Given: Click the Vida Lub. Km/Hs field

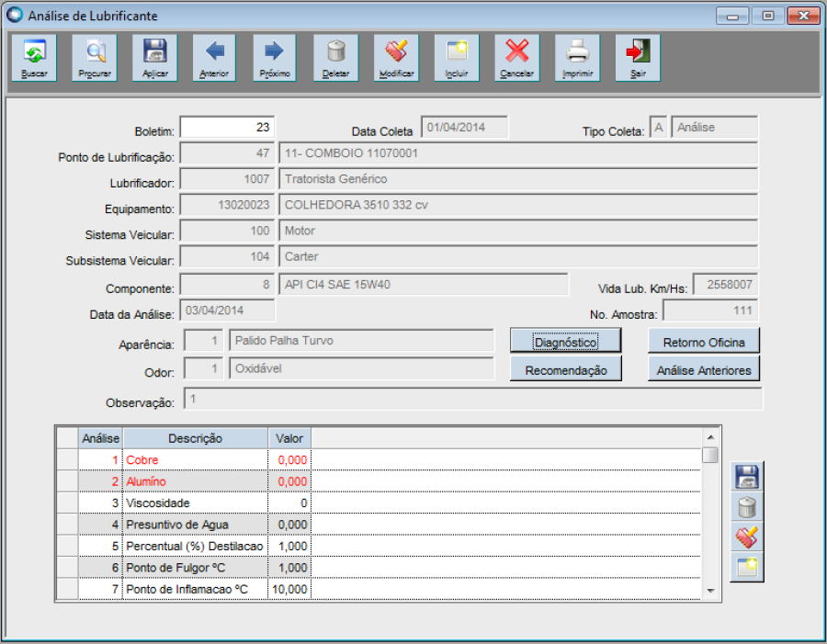Looking at the screenshot, I should pos(725,284).
